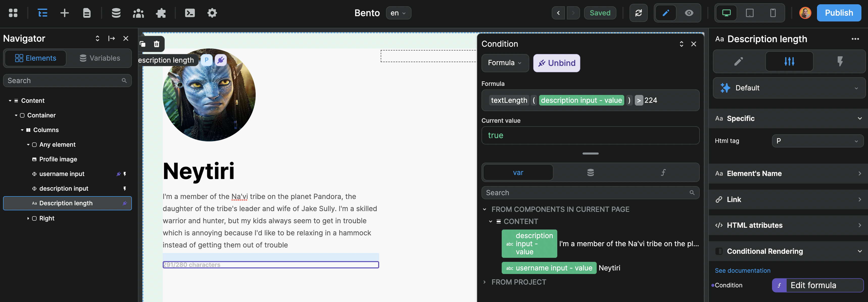Delete the selected element with trash icon
Image resolution: width=868 pixels, height=302 pixels.
[x=156, y=44]
